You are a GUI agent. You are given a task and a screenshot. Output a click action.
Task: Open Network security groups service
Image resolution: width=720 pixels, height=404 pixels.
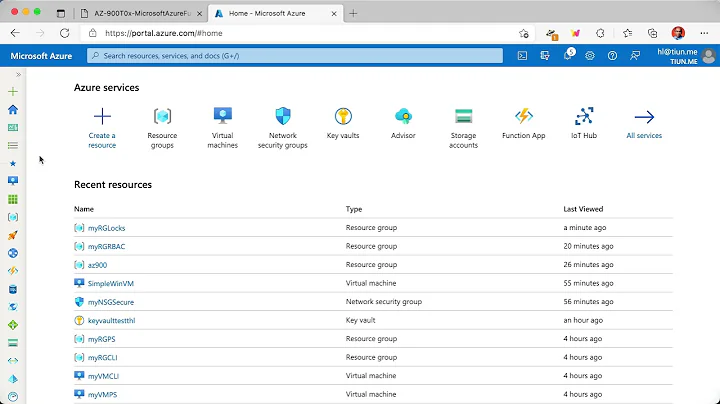[283, 128]
